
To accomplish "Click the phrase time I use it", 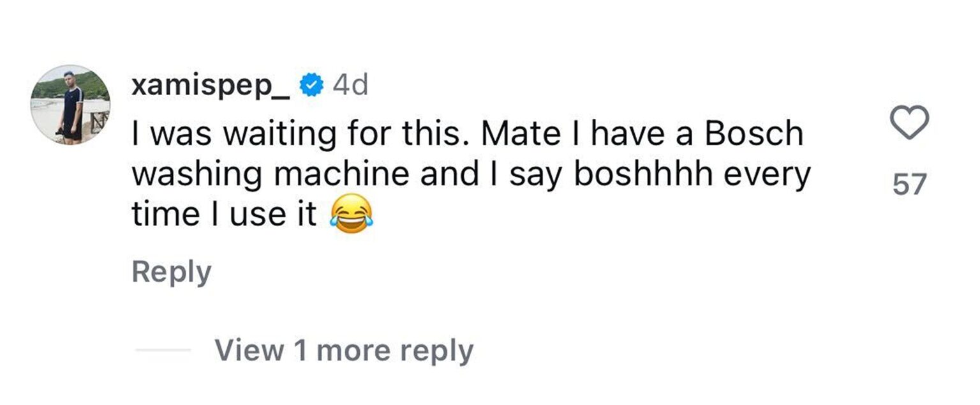I will 225,215.
